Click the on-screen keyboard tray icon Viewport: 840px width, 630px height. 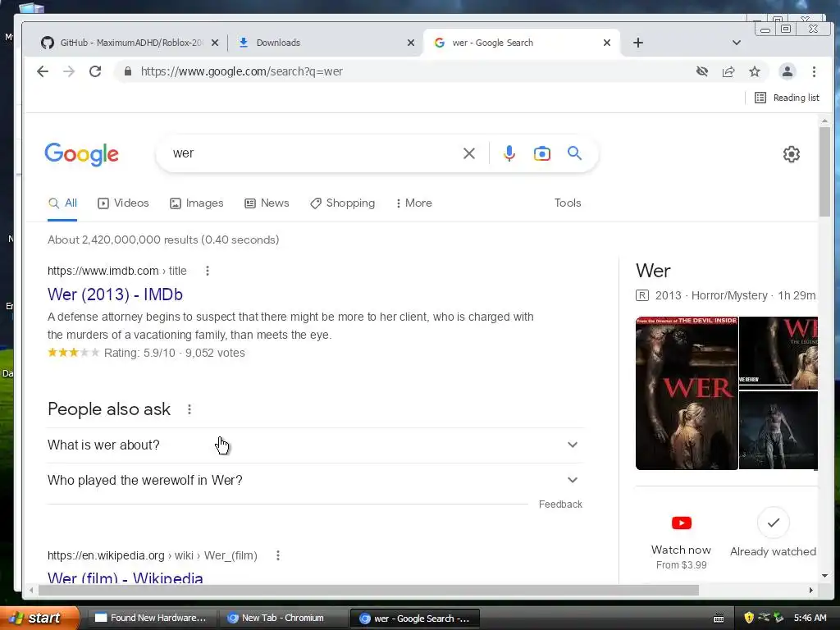click(x=719, y=619)
